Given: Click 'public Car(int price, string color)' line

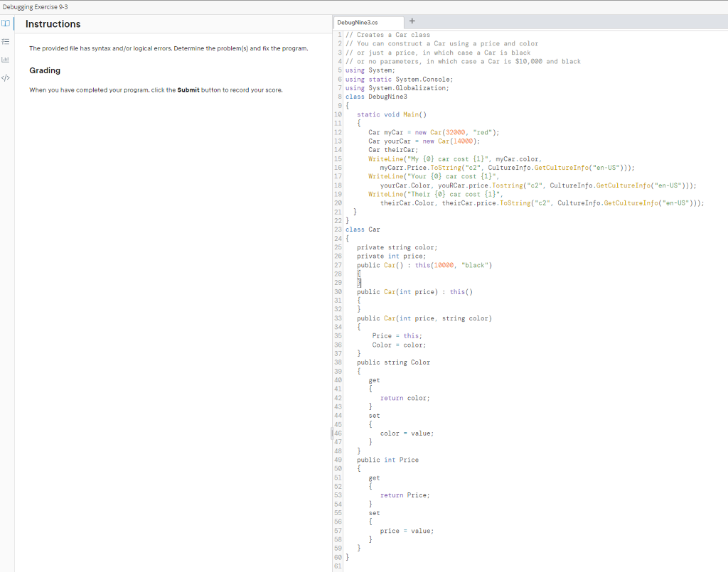Looking at the screenshot, I should (x=424, y=319).
